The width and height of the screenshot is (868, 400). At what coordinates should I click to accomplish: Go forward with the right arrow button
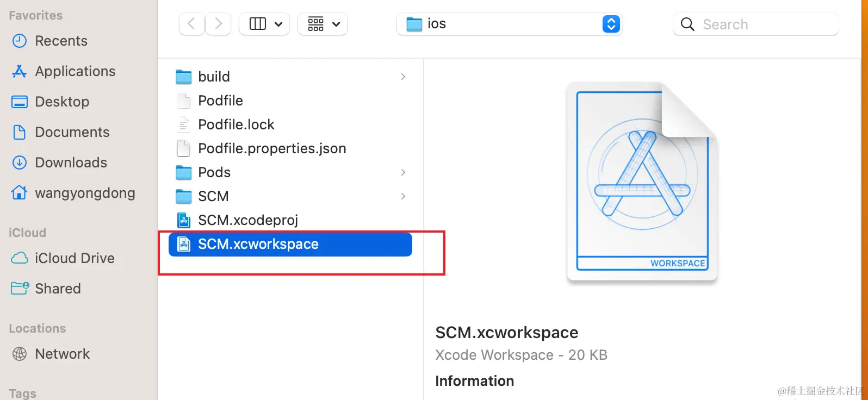[x=218, y=24]
